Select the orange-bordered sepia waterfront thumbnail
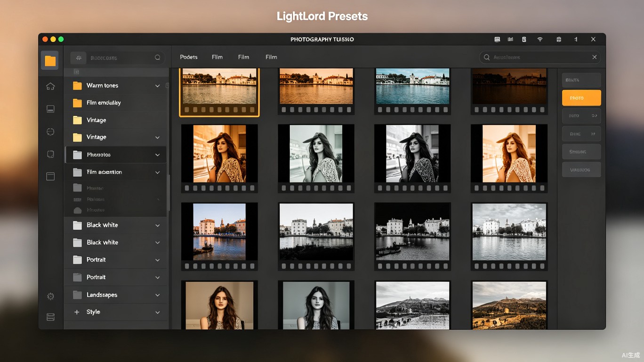 219,92
